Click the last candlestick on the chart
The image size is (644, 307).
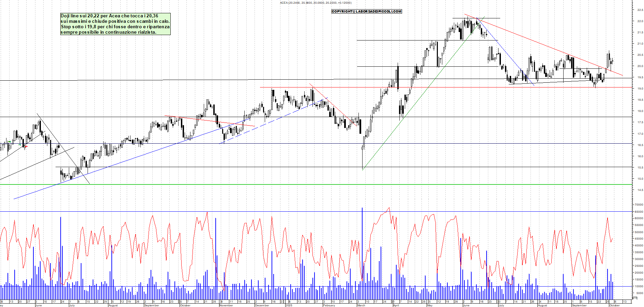[613, 61]
